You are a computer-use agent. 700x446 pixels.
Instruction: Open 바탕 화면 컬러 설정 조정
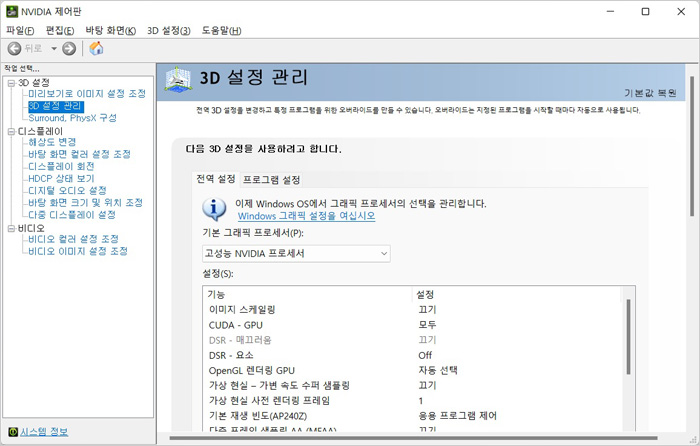[79, 154]
